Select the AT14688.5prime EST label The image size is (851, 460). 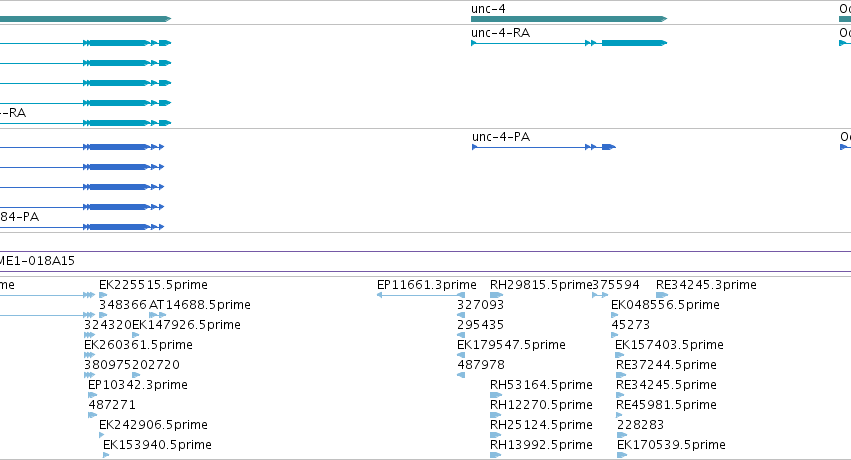[x=200, y=305]
